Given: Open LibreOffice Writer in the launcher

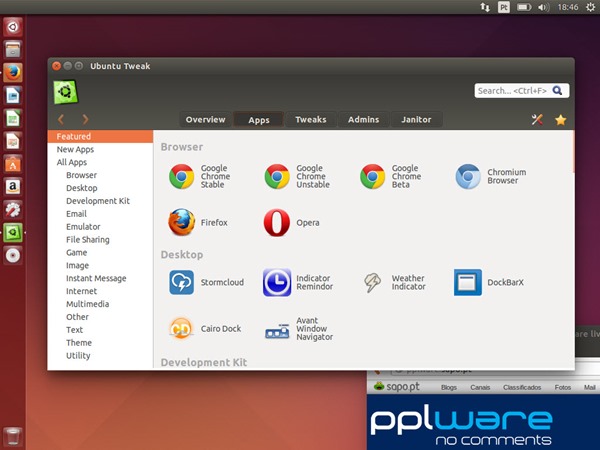Looking at the screenshot, I should pos(13,95).
